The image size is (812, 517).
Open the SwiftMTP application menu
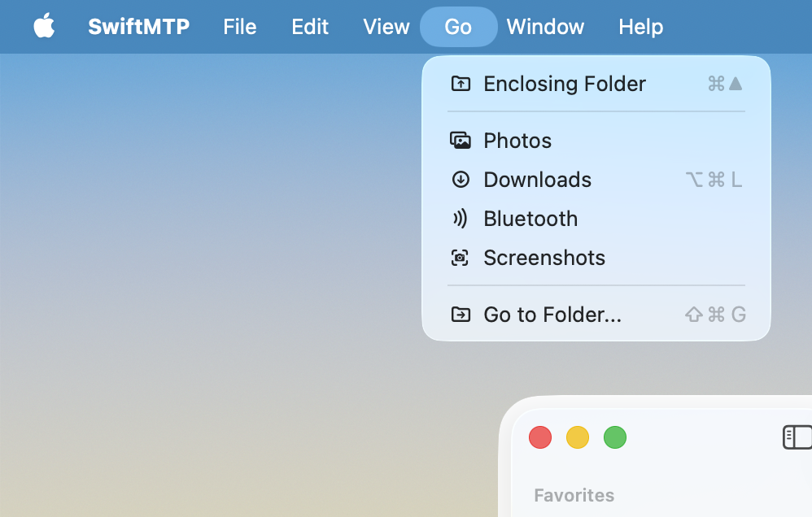138,26
